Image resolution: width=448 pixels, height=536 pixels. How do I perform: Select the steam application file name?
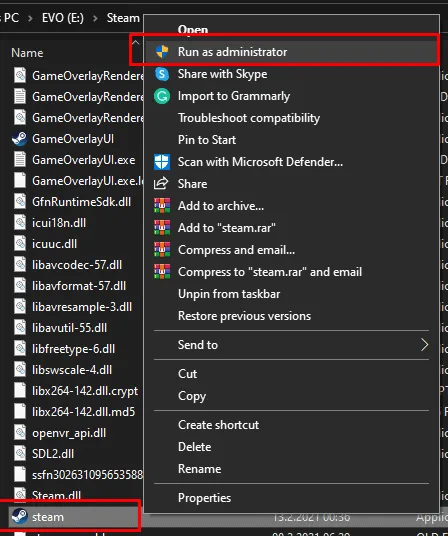click(x=48, y=517)
